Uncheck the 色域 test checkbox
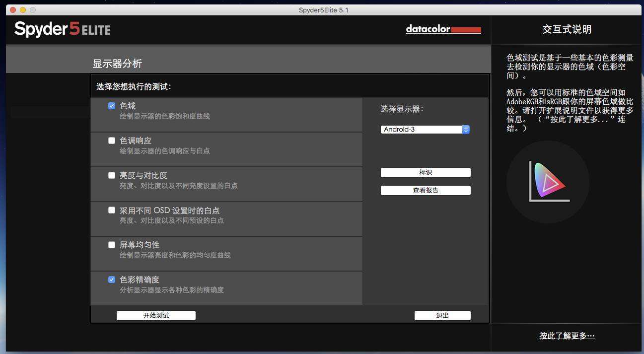This screenshot has height=354, width=644. 112,106
